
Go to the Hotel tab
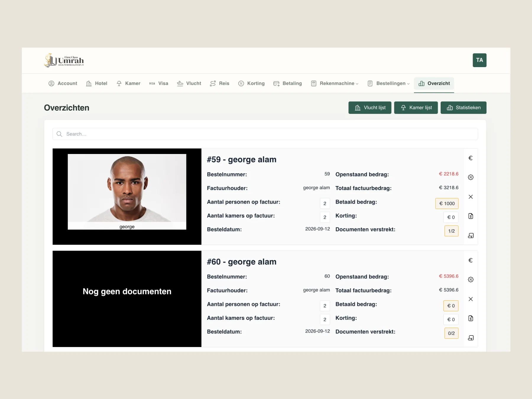[x=97, y=83]
